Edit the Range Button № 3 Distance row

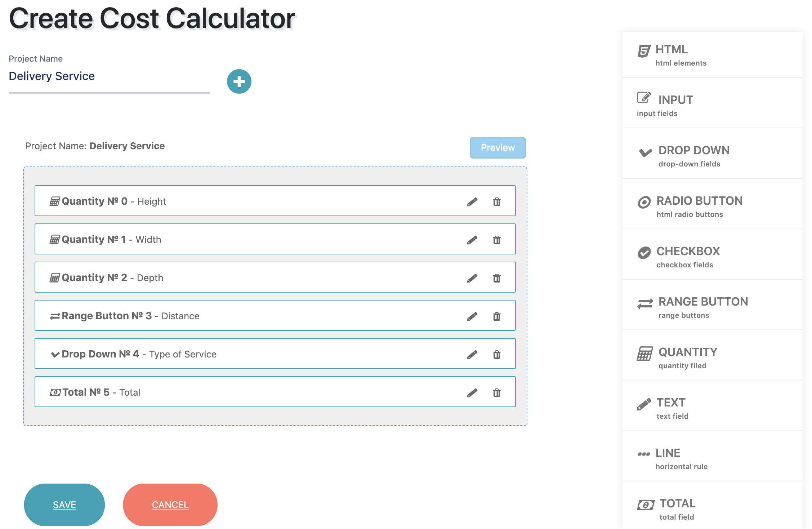tap(472, 316)
